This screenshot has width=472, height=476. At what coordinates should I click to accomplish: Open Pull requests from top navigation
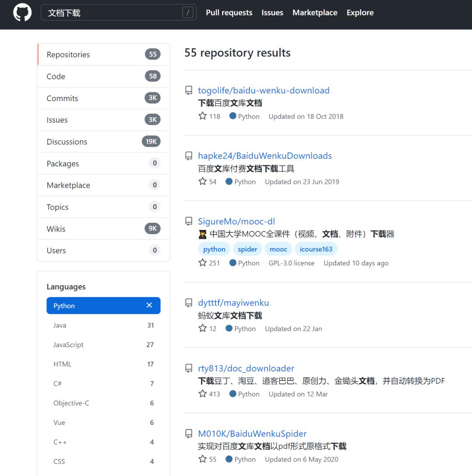tap(229, 13)
